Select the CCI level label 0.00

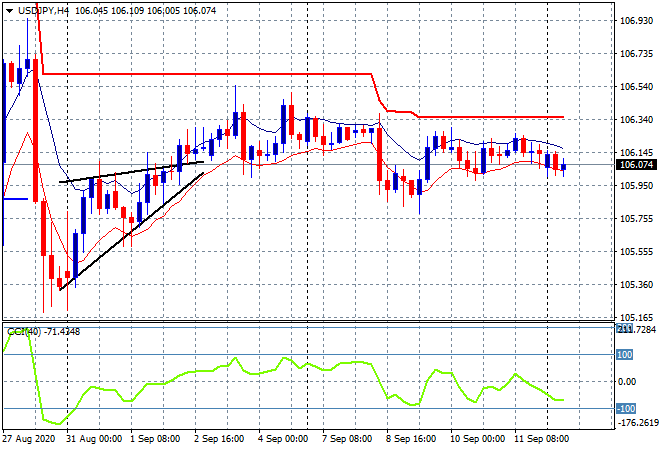[627, 382]
